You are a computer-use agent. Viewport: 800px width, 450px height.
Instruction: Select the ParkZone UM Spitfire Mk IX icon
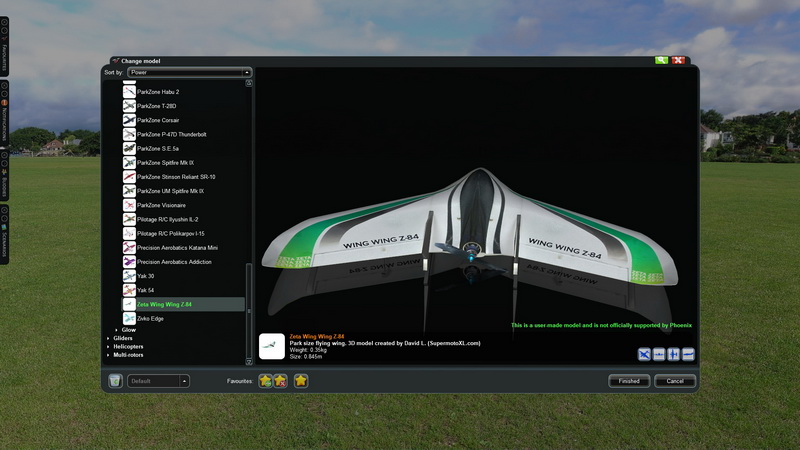click(x=129, y=191)
